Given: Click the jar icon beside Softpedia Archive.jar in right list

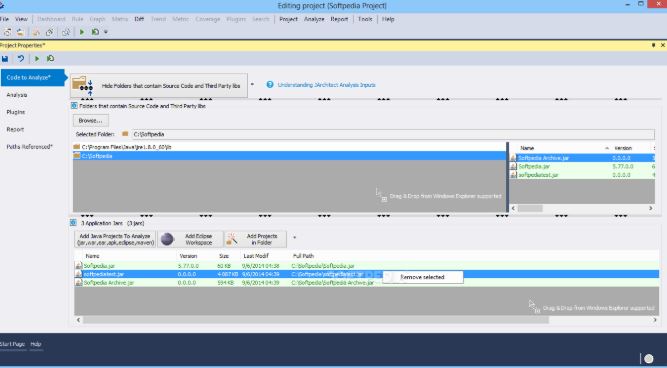Looking at the screenshot, I should [513, 158].
